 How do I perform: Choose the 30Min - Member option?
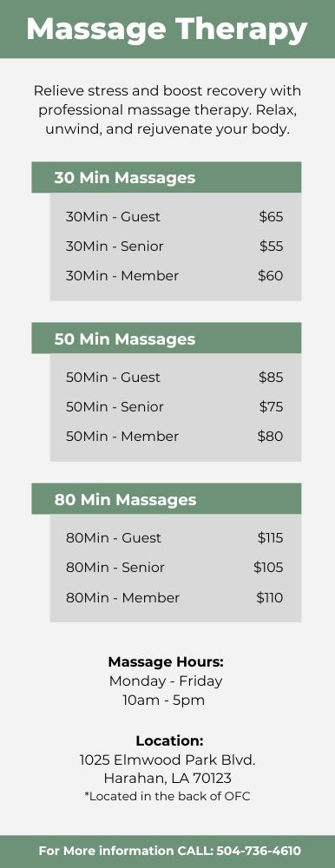[175, 276]
